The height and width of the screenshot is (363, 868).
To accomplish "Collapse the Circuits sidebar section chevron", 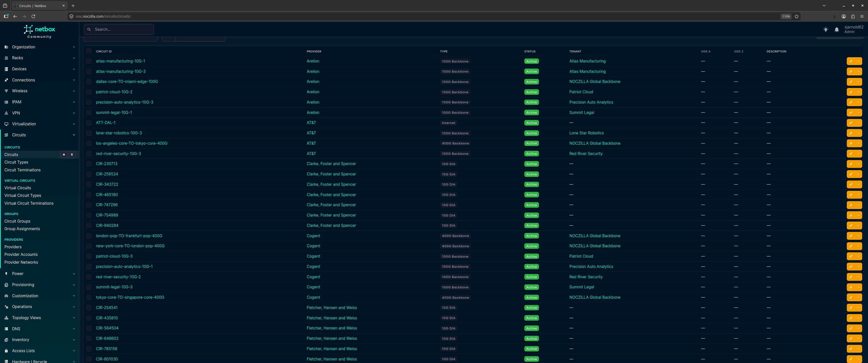I will 74,135.
